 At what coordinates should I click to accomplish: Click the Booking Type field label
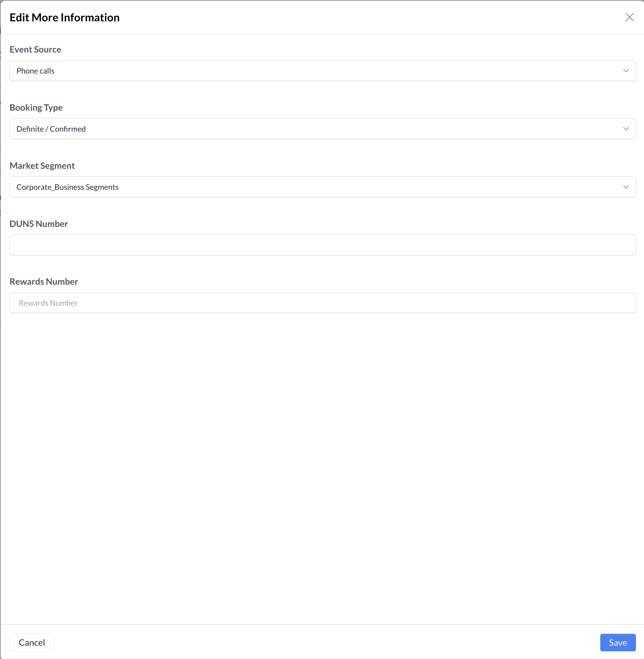[x=36, y=107]
